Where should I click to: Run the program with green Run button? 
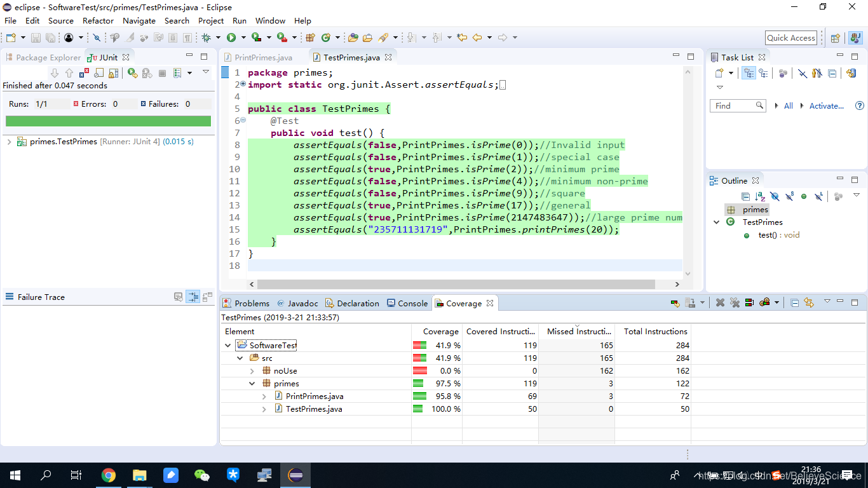(231, 37)
